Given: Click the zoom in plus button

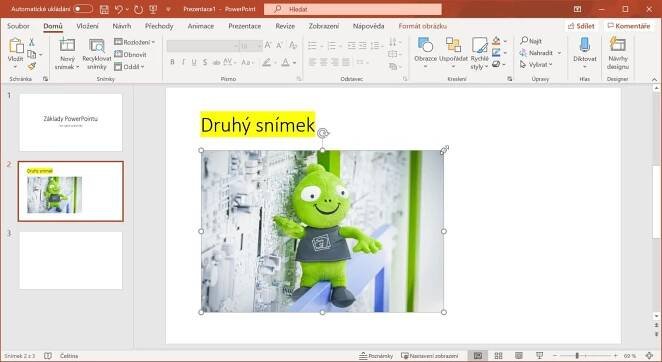Looking at the screenshot, I should coord(616,356).
